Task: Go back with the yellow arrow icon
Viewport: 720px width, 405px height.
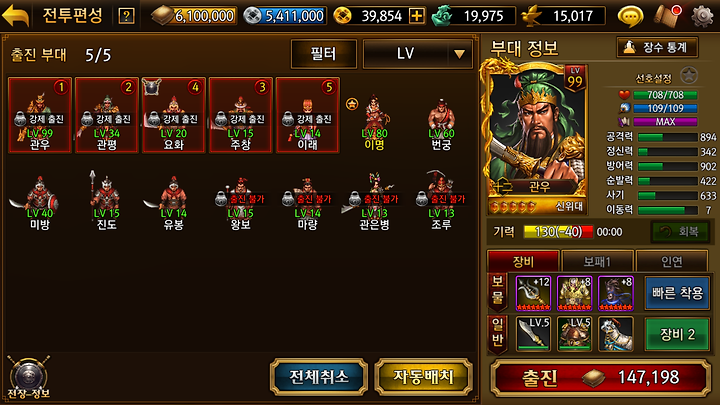Action: click(x=16, y=16)
